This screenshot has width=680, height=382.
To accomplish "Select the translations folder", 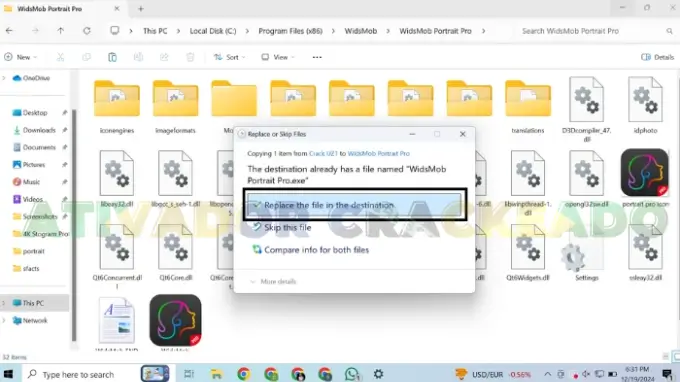I will [528, 107].
